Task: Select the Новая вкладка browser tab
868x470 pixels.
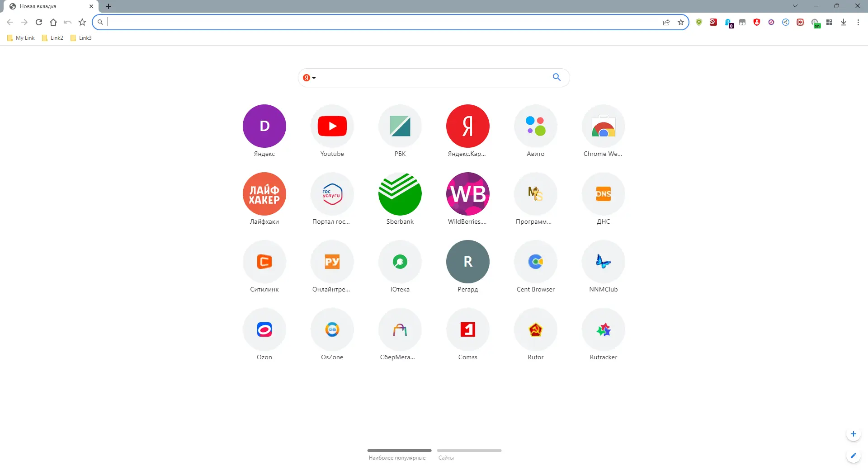Action: (52, 6)
